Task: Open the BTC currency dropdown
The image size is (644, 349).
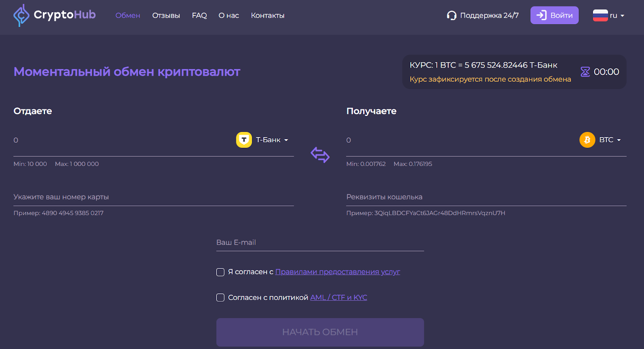Action: pyautogui.click(x=610, y=140)
